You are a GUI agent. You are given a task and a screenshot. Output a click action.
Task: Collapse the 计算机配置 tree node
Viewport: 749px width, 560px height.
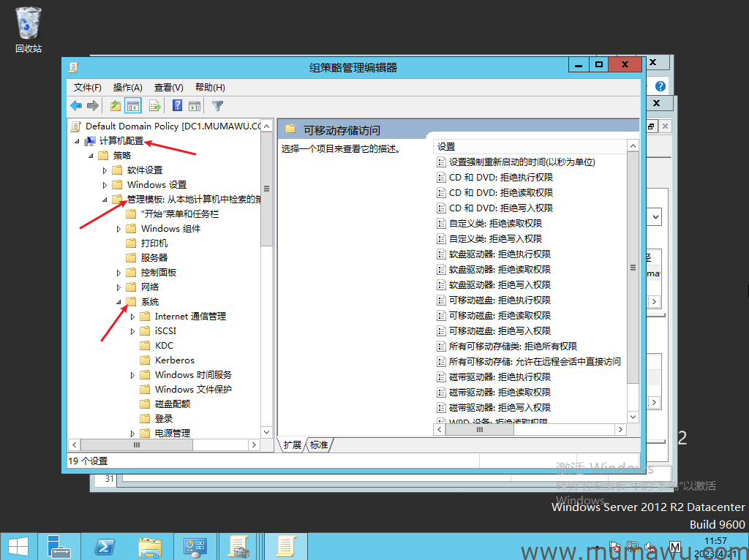point(78,141)
